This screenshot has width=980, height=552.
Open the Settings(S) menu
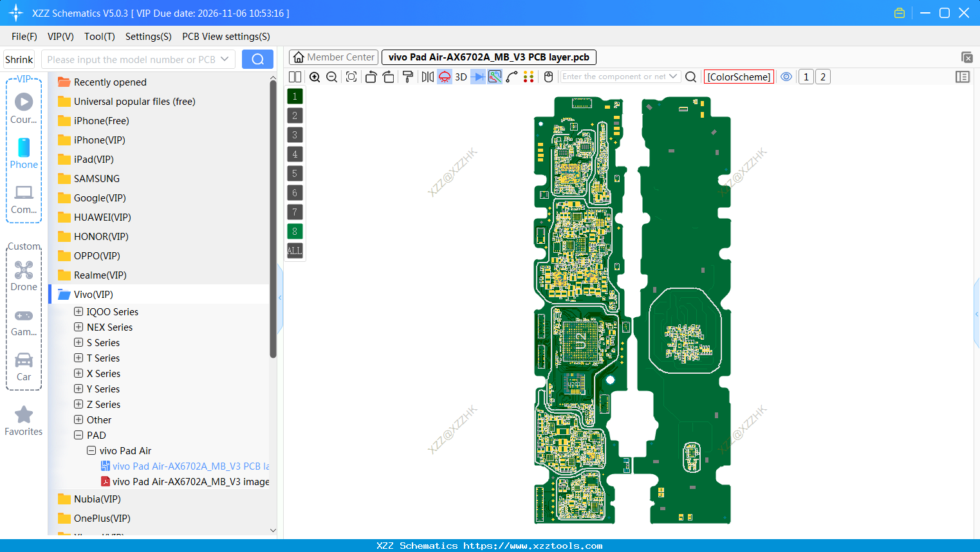pos(148,37)
